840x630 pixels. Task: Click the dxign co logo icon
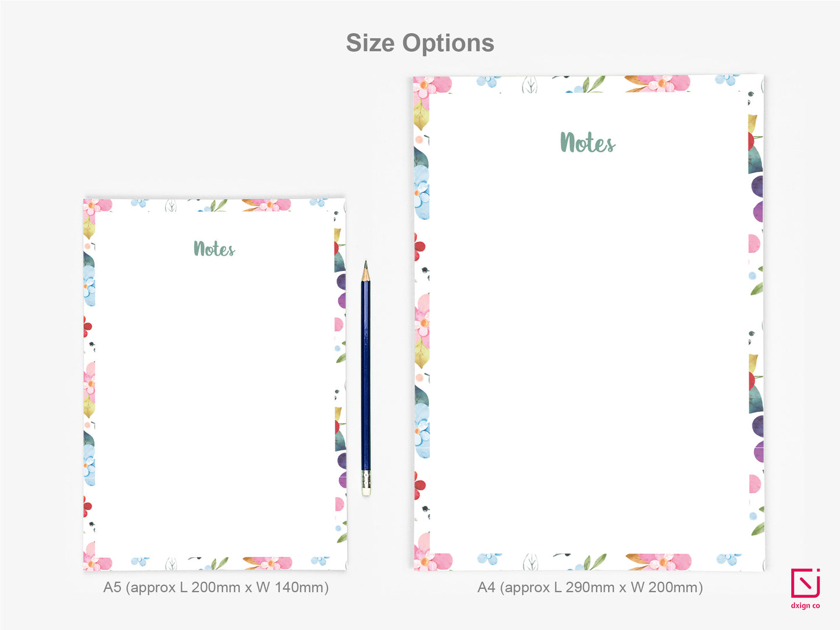point(805,583)
